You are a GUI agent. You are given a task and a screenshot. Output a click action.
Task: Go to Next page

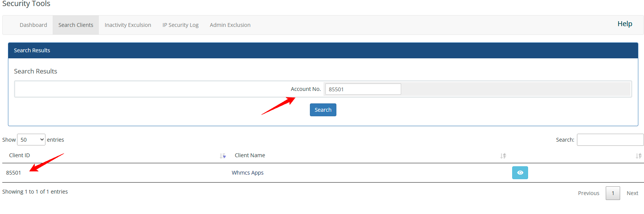coord(632,193)
